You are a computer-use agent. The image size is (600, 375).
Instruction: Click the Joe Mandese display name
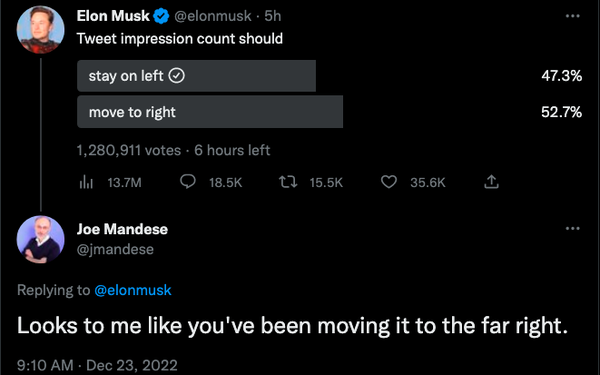[x=122, y=229]
